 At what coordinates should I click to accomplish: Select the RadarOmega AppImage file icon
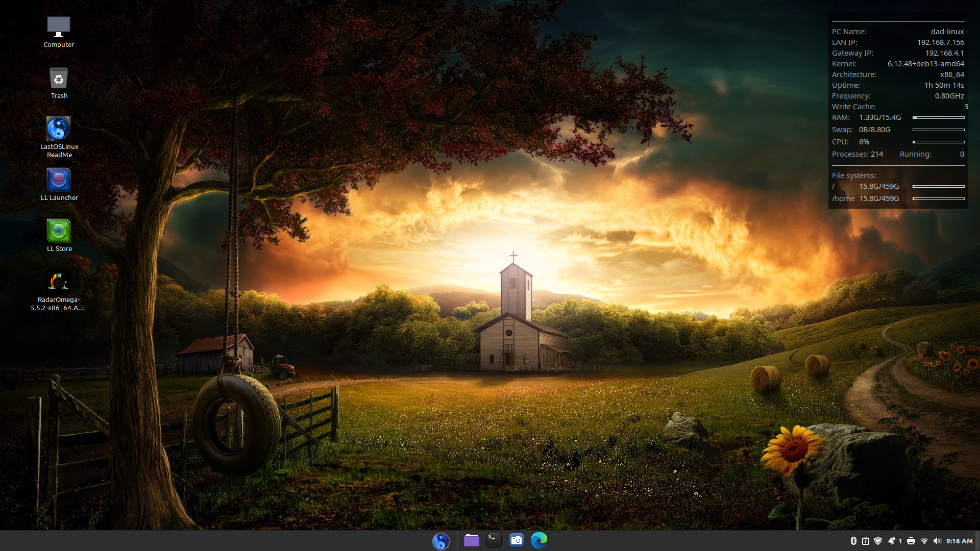point(59,282)
